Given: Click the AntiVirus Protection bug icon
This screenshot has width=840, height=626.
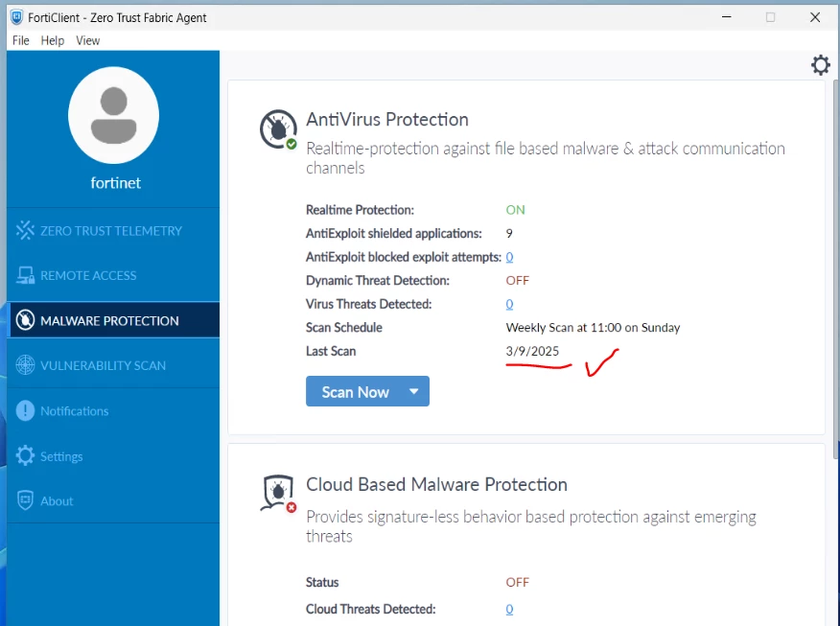Looking at the screenshot, I should [x=279, y=129].
